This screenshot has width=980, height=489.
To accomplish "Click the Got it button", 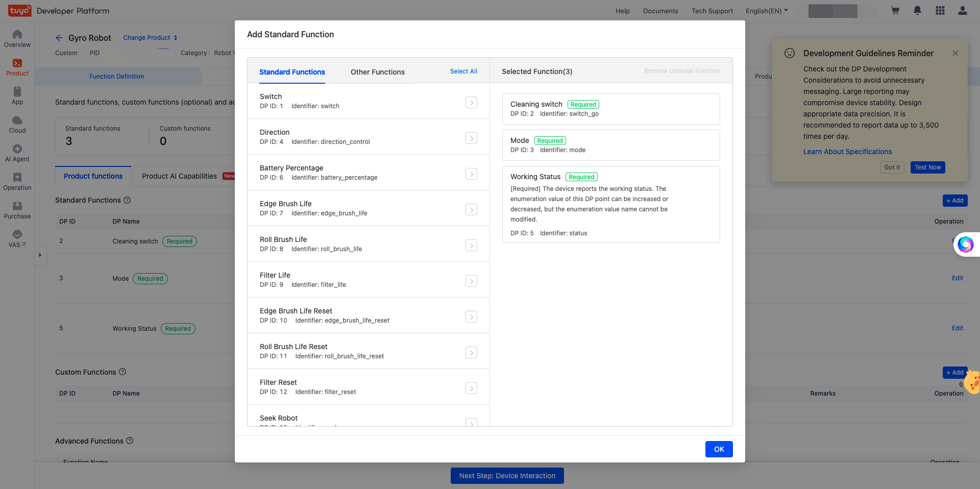I will 892,167.
